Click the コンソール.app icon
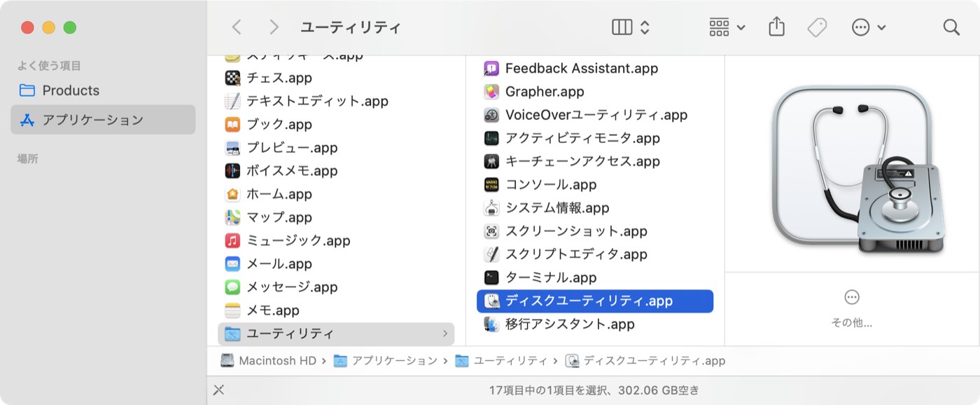980x405 pixels. coord(491,185)
